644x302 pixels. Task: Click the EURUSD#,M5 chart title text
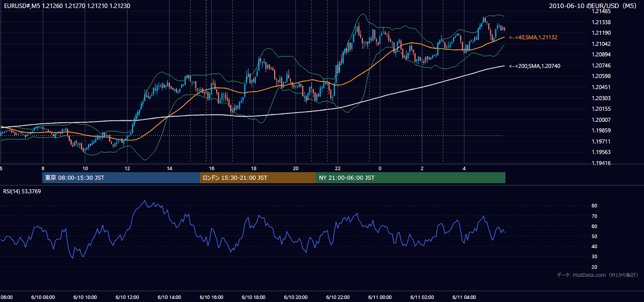[66, 6]
